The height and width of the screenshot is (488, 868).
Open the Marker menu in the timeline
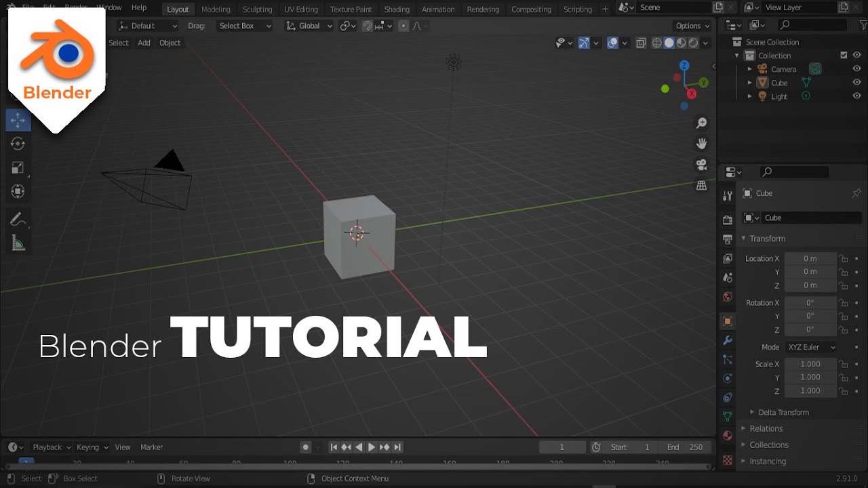(152, 447)
